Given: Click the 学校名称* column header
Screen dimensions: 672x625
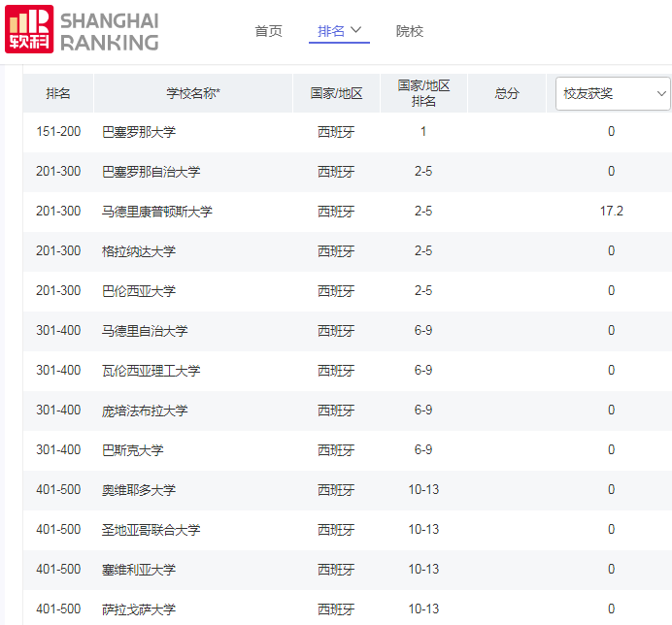Looking at the screenshot, I should 193,93.
